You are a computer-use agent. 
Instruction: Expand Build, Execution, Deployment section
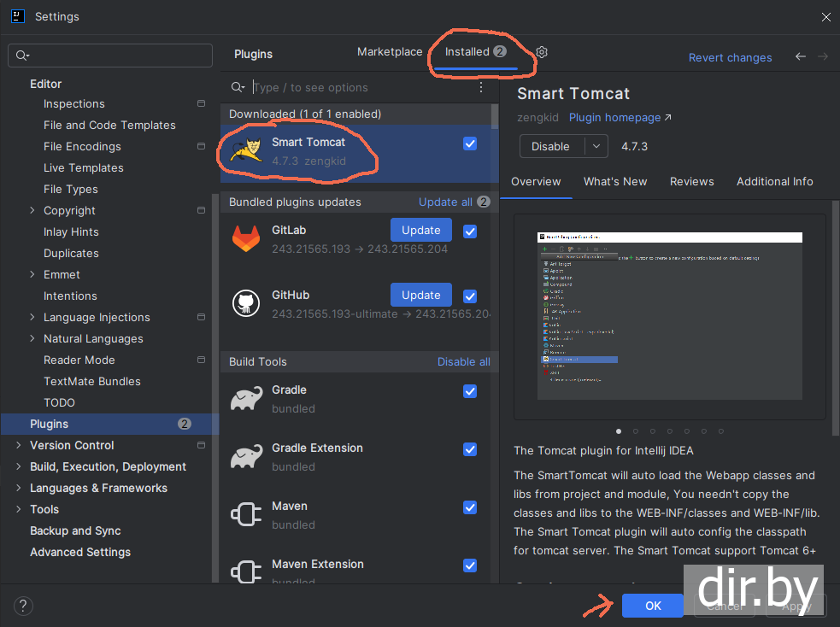pos(19,466)
